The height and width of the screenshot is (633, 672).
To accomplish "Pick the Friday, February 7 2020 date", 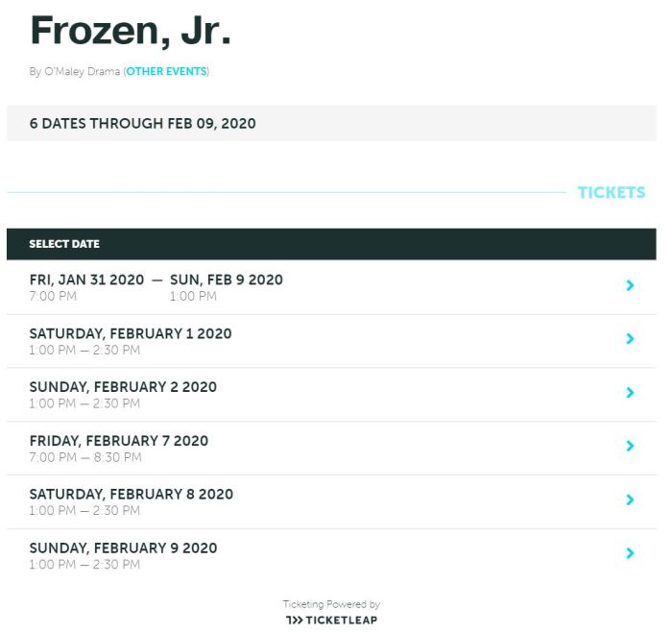I will (119, 441).
